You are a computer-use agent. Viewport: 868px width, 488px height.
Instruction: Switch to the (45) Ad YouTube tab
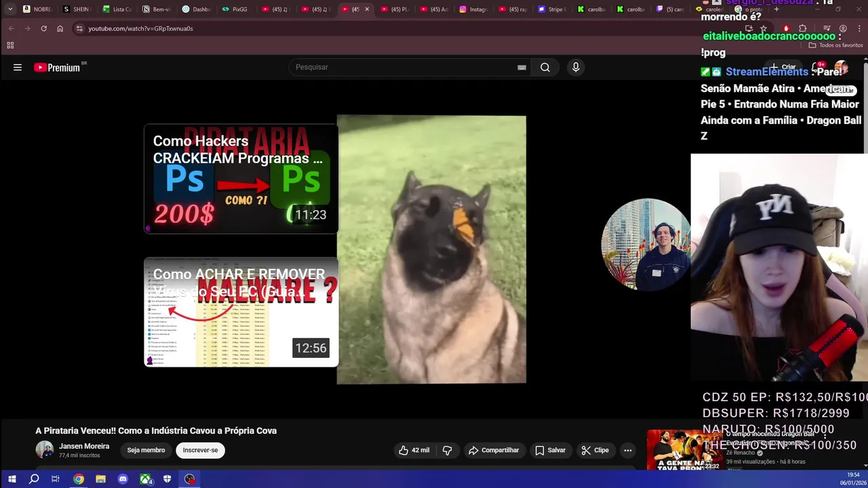tap(435, 9)
